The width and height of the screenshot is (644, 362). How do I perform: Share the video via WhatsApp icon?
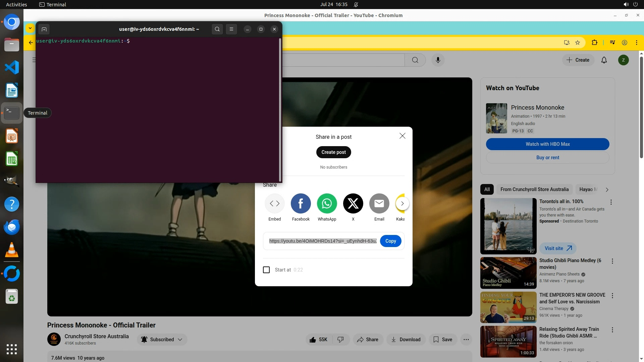pyautogui.click(x=327, y=203)
